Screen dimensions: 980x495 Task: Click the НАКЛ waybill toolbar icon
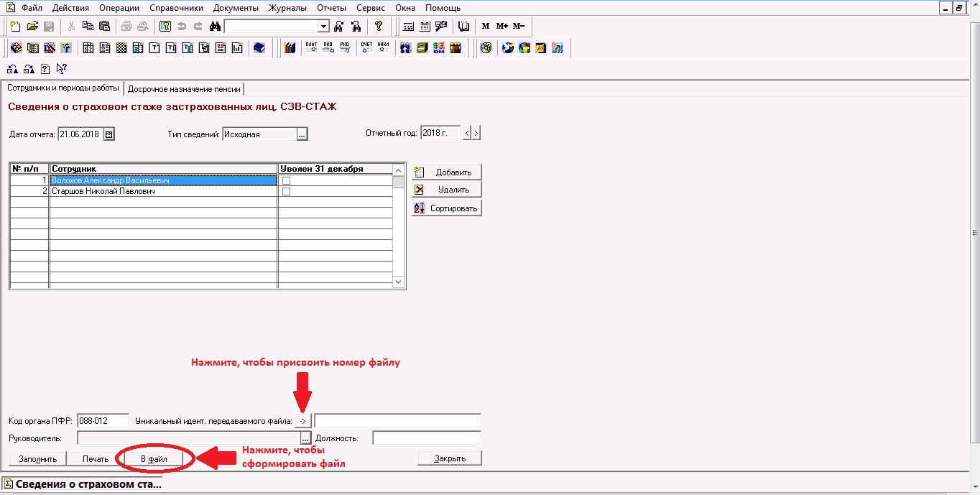click(383, 48)
